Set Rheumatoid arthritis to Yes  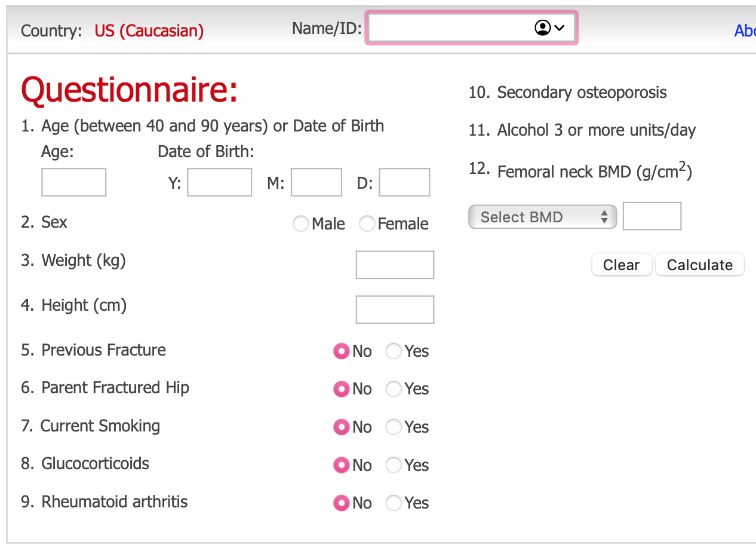(394, 503)
